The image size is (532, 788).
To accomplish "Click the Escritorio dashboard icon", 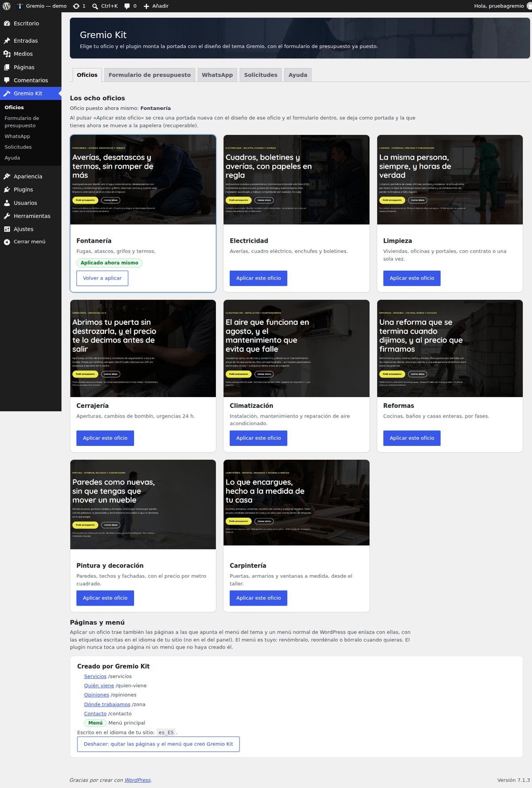I will point(7,24).
